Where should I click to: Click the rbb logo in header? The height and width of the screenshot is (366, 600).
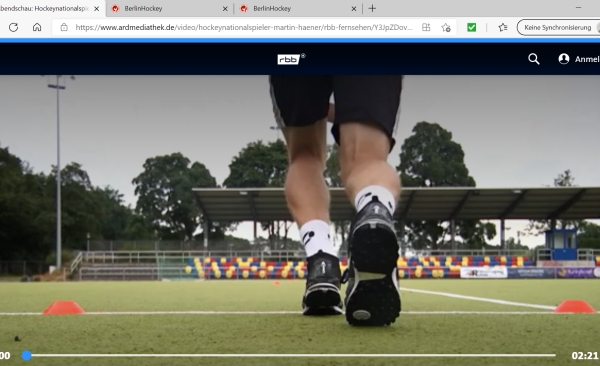point(291,59)
